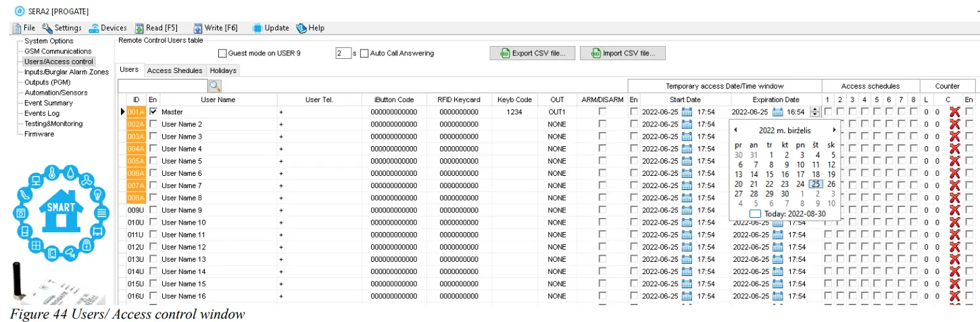The width and height of the screenshot is (980, 322).
Task: Click the Import CSV file button
Action: (622, 53)
